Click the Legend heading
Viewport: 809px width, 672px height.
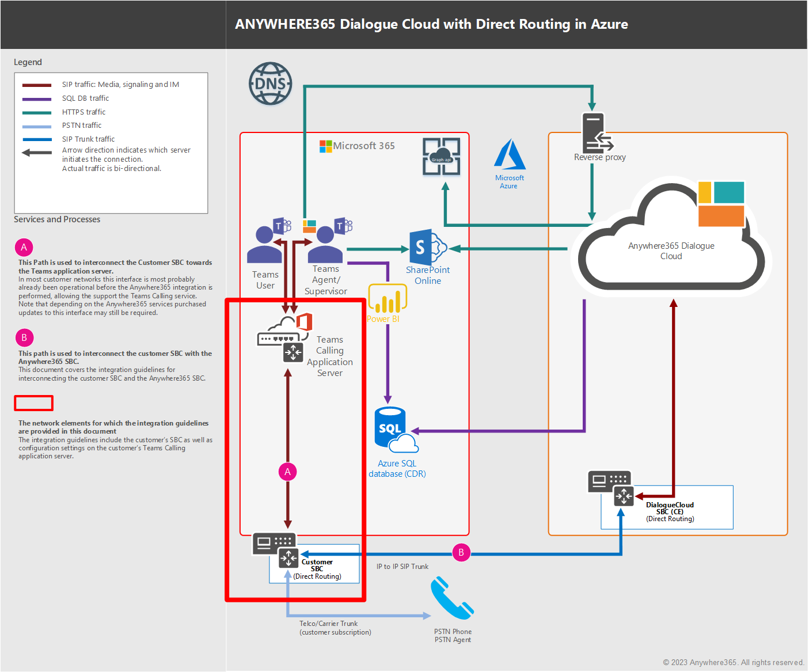click(28, 62)
